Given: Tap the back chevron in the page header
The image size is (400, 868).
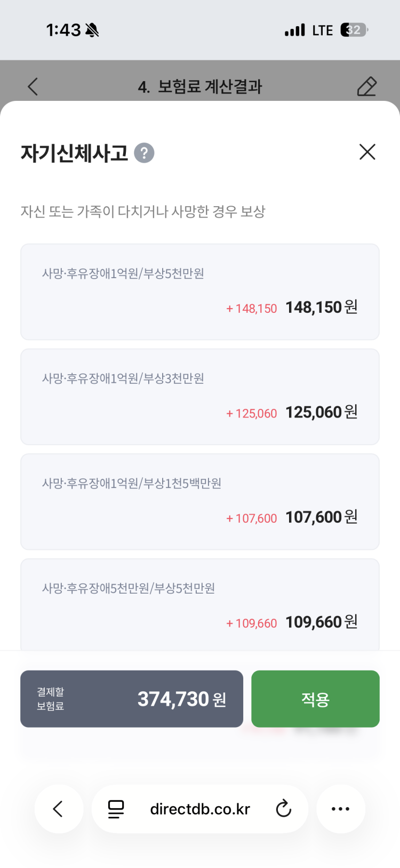Looking at the screenshot, I should tap(33, 86).
